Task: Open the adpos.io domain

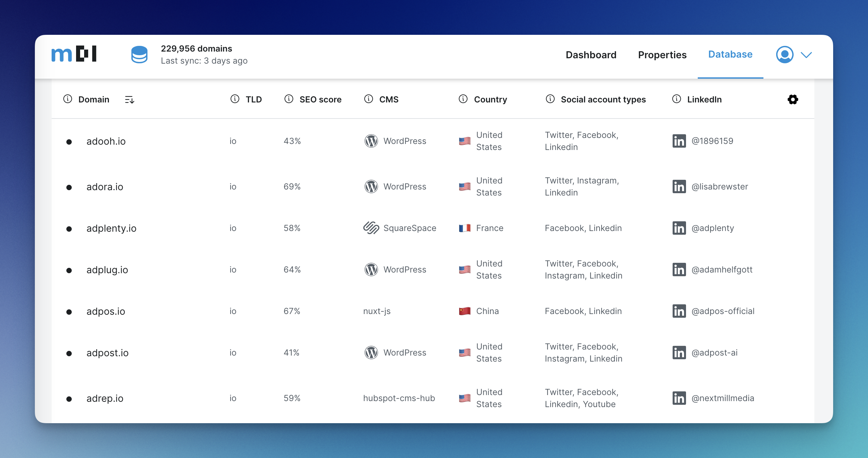Action: [106, 312]
